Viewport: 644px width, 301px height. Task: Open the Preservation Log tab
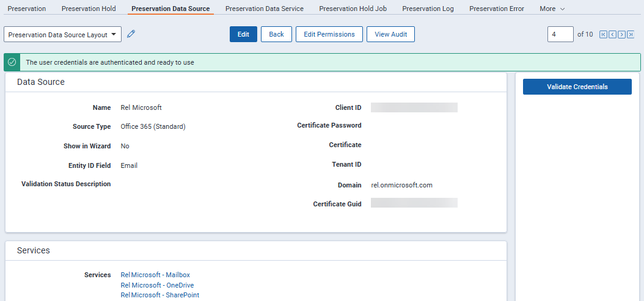coord(428,9)
